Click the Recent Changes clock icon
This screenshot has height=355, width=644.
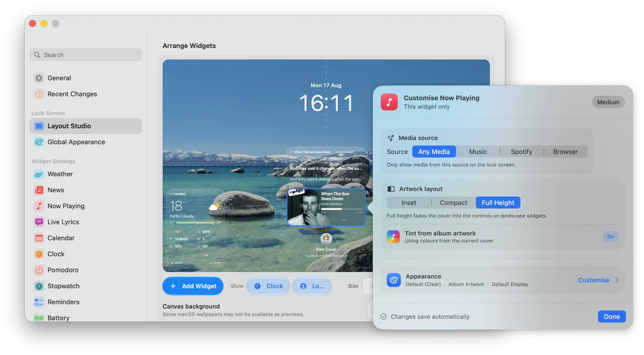coord(39,94)
